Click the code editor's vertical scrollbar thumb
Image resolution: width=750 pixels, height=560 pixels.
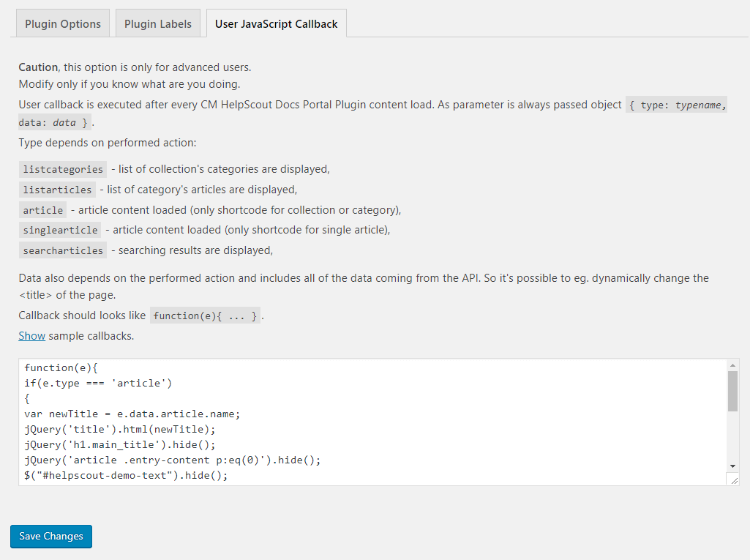click(x=732, y=391)
